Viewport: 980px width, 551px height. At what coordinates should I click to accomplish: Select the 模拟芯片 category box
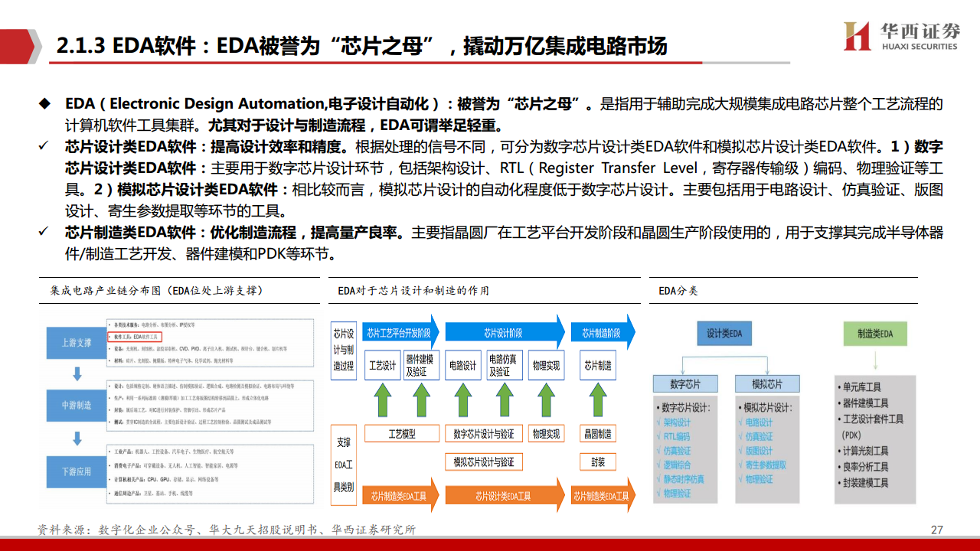[767, 383]
